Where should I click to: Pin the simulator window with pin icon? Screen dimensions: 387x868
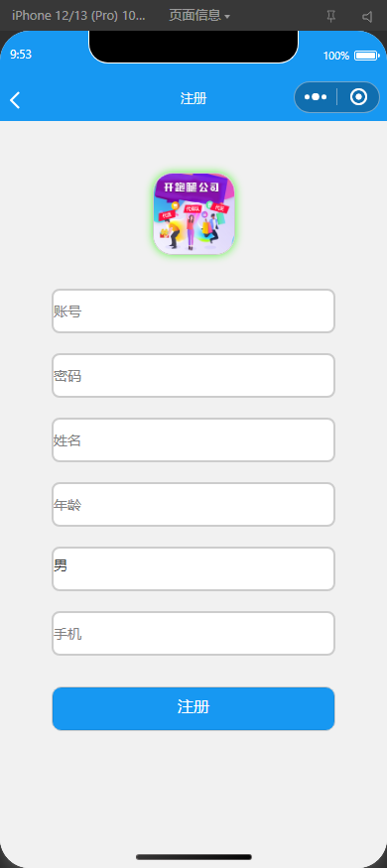point(331,16)
